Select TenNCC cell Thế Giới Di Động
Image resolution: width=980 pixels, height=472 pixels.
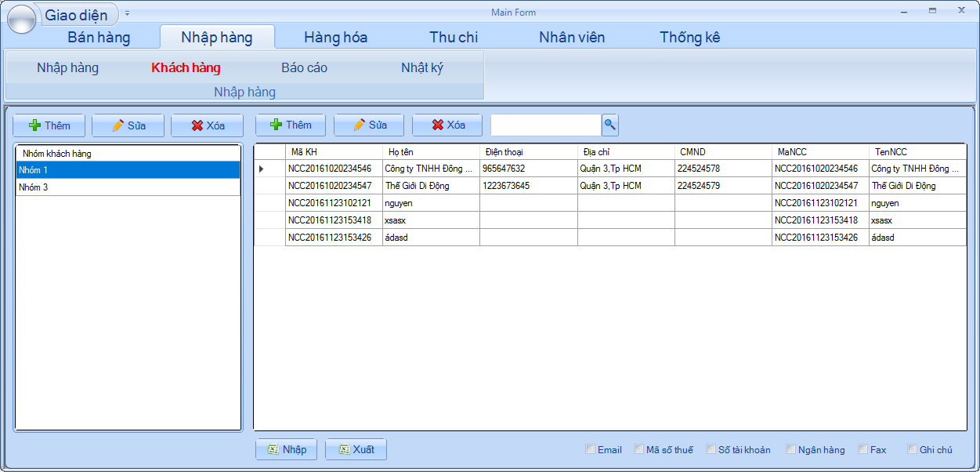tap(917, 186)
